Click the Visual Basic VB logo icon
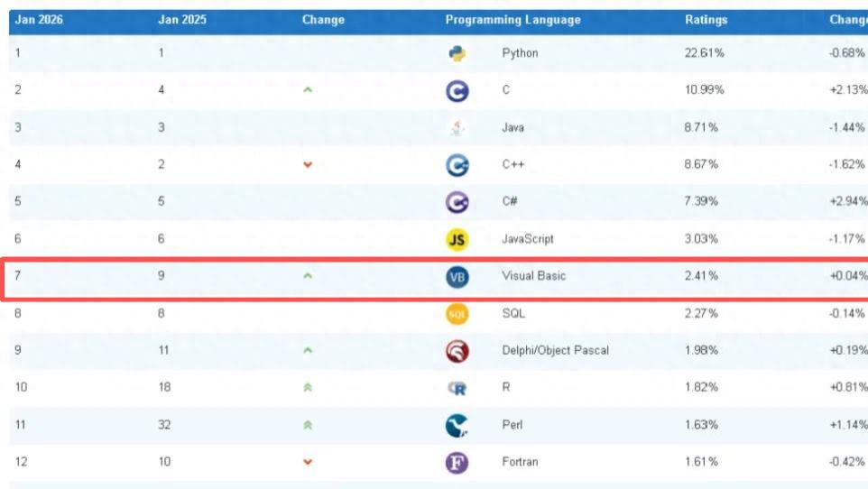This screenshot has width=868, height=489. tap(457, 277)
